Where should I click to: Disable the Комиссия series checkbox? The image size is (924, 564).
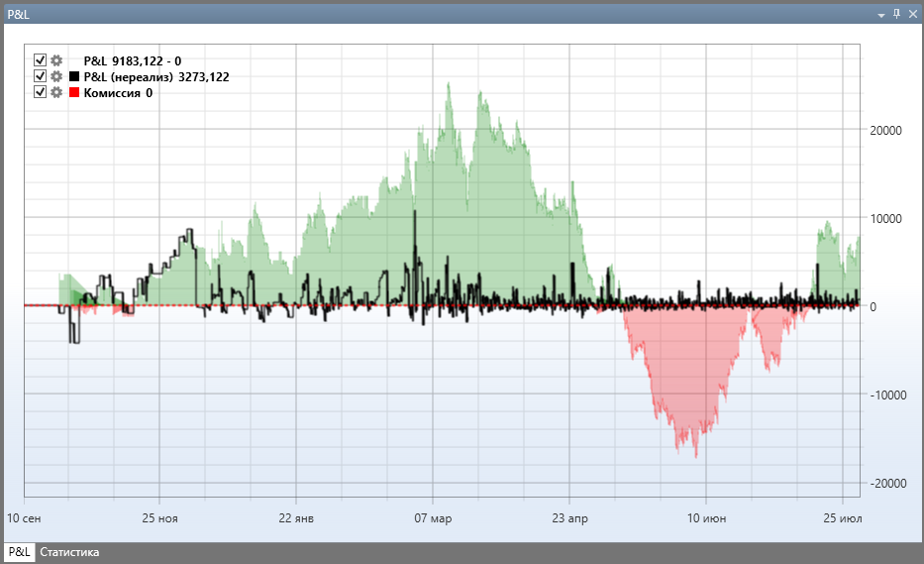pos(40,92)
